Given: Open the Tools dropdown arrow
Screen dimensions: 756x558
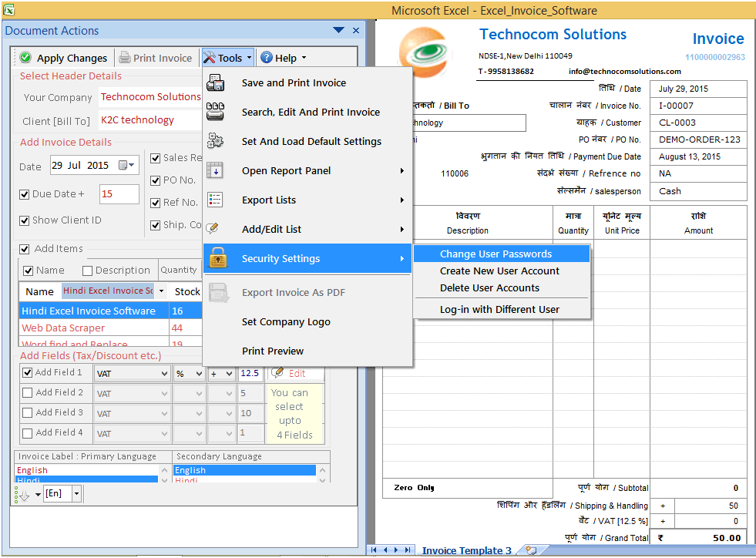Looking at the screenshot, I should tap(249, 57).
